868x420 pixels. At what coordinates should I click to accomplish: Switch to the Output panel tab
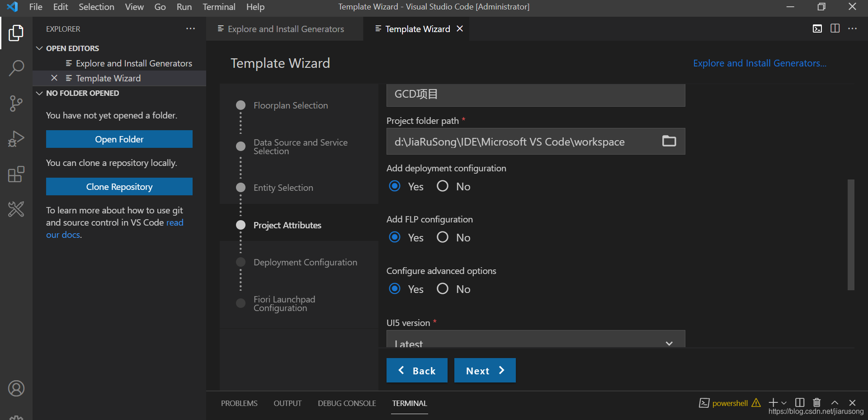[288, 403]
